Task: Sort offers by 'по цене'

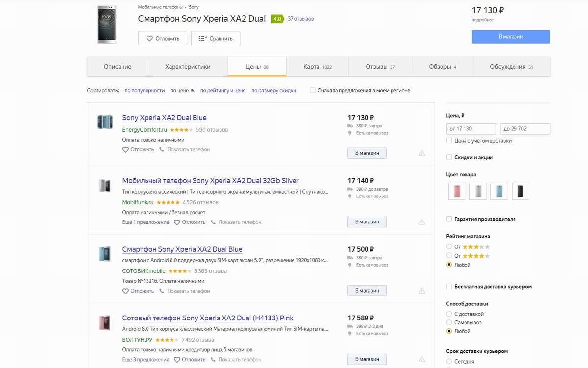Action: 182,91
